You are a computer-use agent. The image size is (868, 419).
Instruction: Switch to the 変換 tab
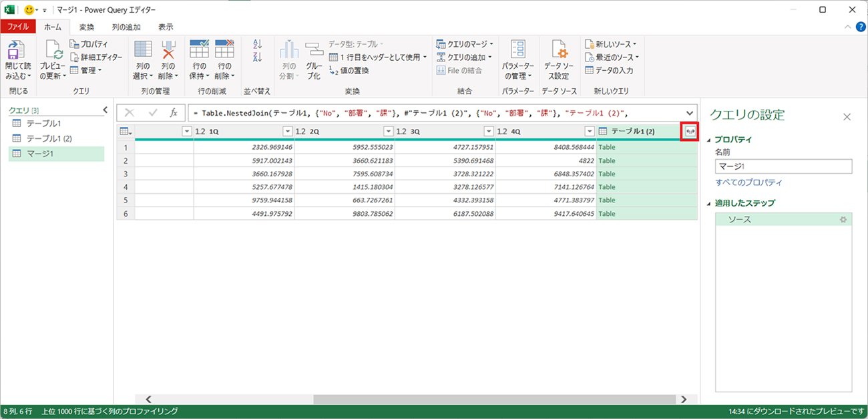[x=87, y=27]
